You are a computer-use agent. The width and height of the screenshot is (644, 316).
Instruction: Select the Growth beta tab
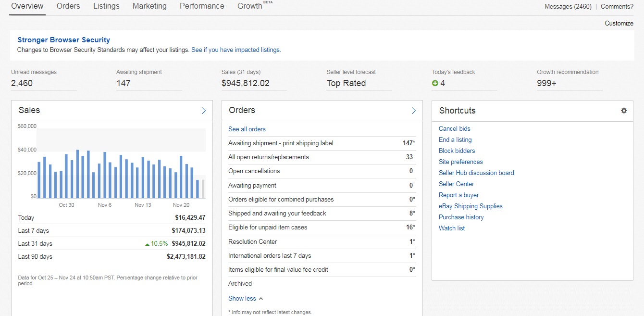tap(250, 6)
